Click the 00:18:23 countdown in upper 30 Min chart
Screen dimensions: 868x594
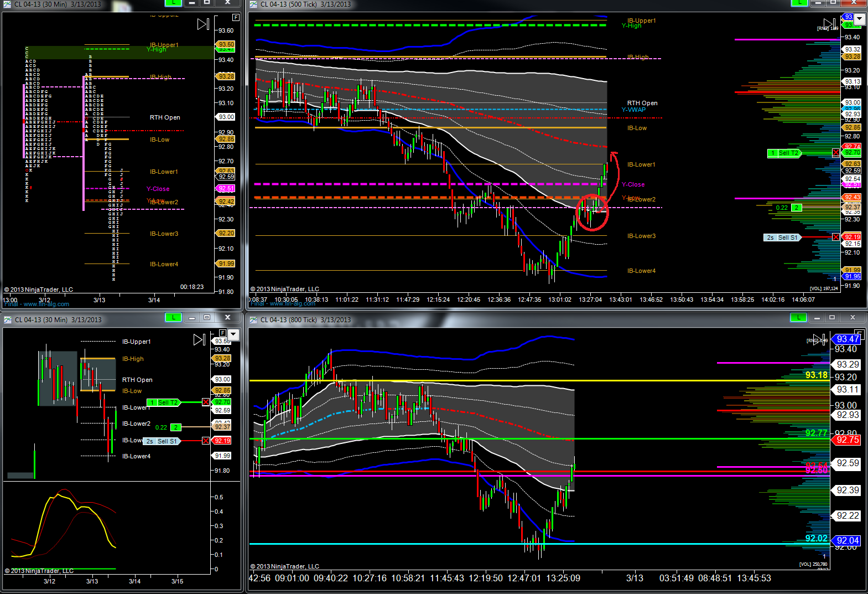tap(192, 287)
